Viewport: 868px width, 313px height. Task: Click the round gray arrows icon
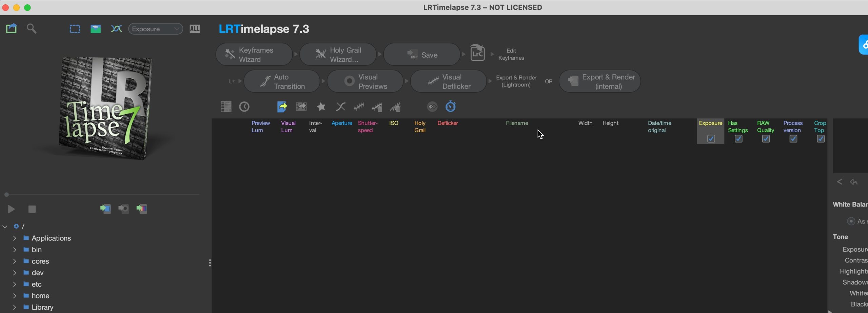[432, 107]
